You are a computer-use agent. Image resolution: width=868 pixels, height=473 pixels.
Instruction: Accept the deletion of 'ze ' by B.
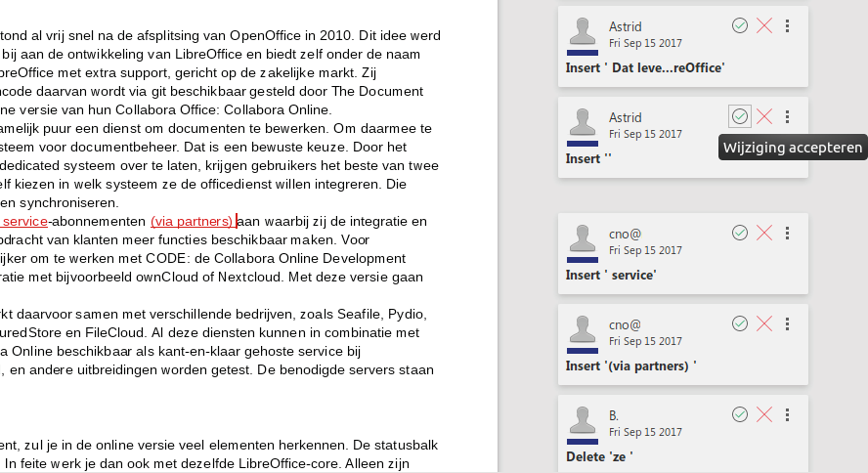pyautogui.click(x=740, y=414)
